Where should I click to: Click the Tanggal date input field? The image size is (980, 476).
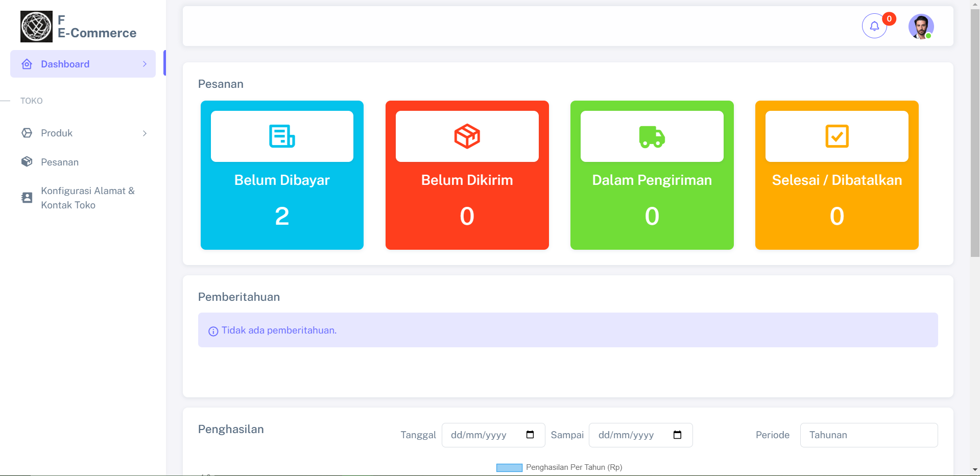coord(483,435)
